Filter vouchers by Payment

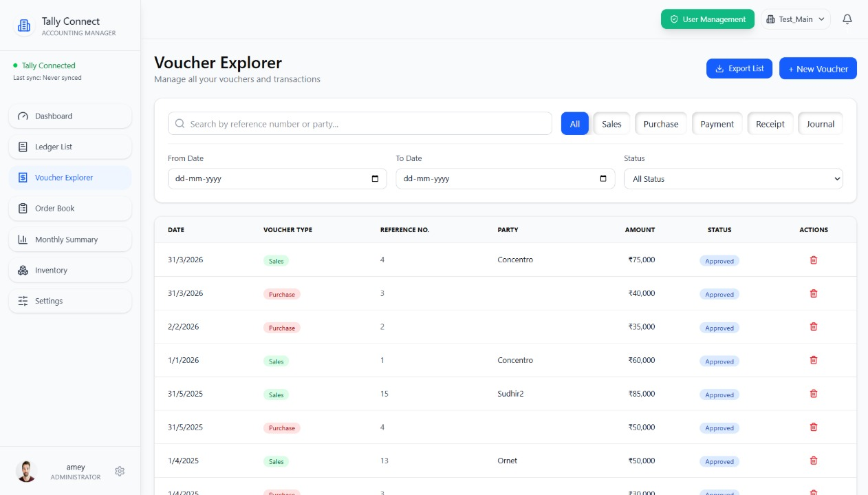pos(717,124)
